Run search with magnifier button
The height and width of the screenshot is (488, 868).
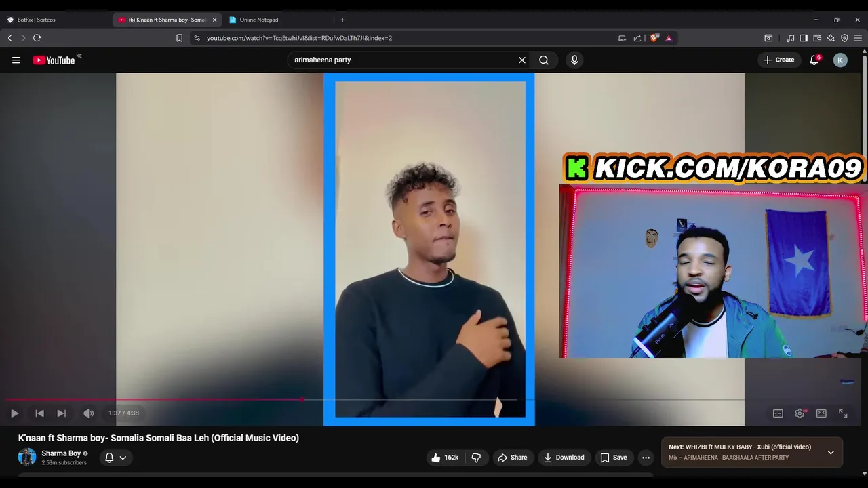pyautogui.click(x=544, y=60)
